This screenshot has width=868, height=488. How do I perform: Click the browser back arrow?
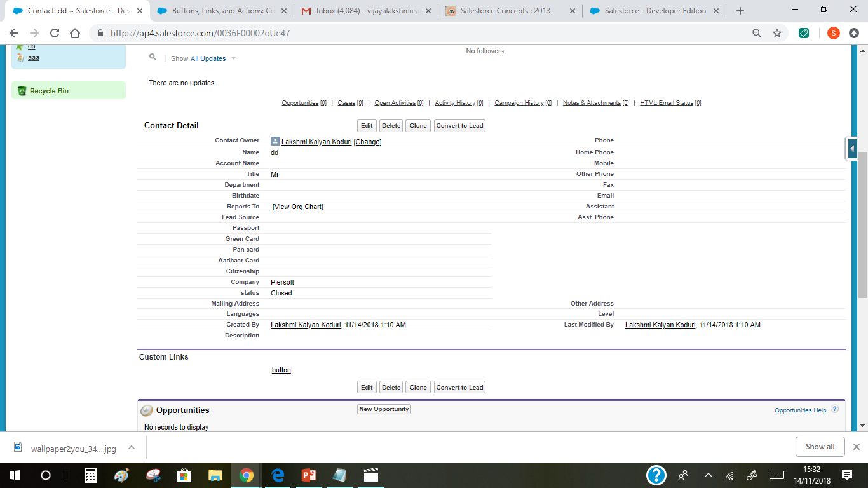[x=14, y=33]
